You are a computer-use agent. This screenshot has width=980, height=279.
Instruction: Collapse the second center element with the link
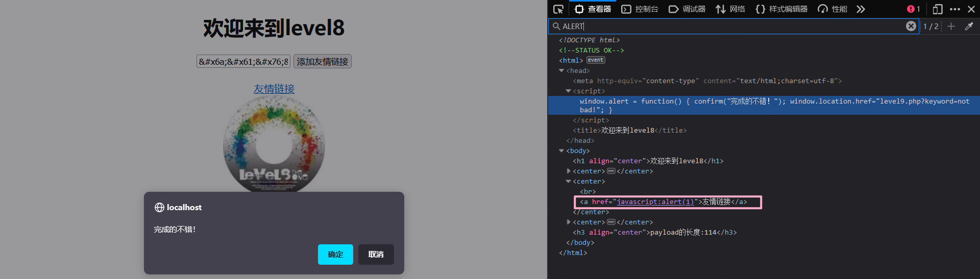pyautogui.click(x=568, y=182)
